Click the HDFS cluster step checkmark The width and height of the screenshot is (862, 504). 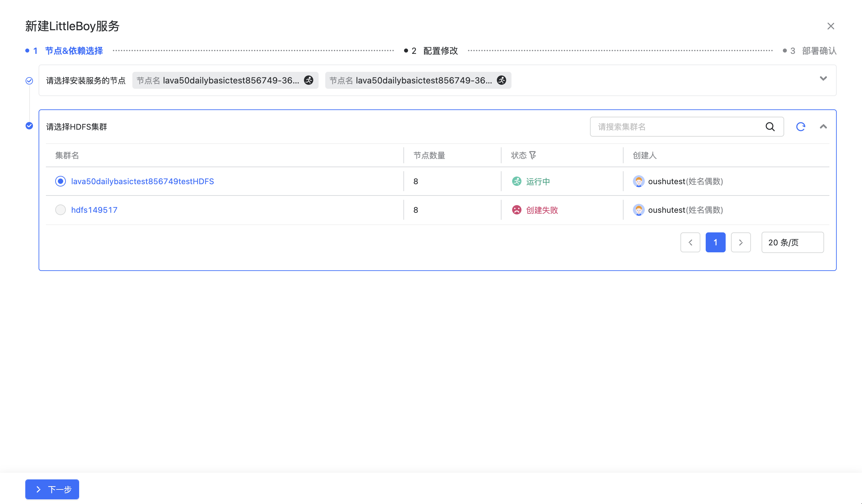[x=29, y=126]
